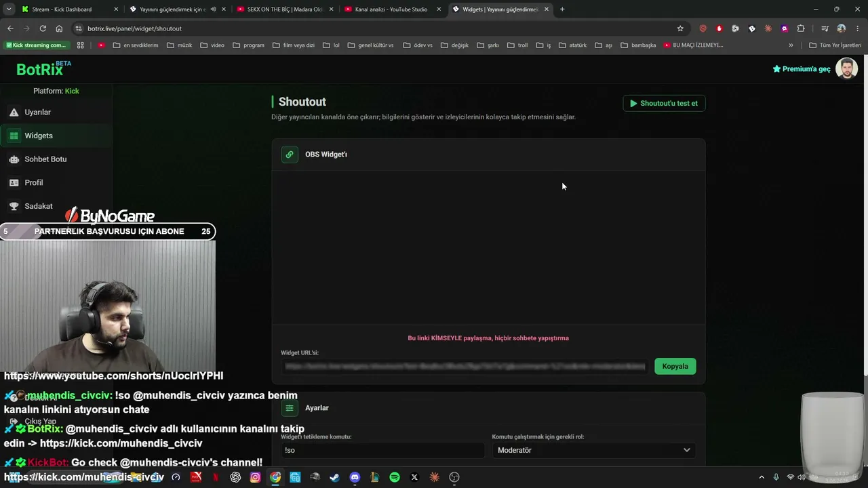Open Instagram from the taskbar
868x488 pixels.
(255, 477)
